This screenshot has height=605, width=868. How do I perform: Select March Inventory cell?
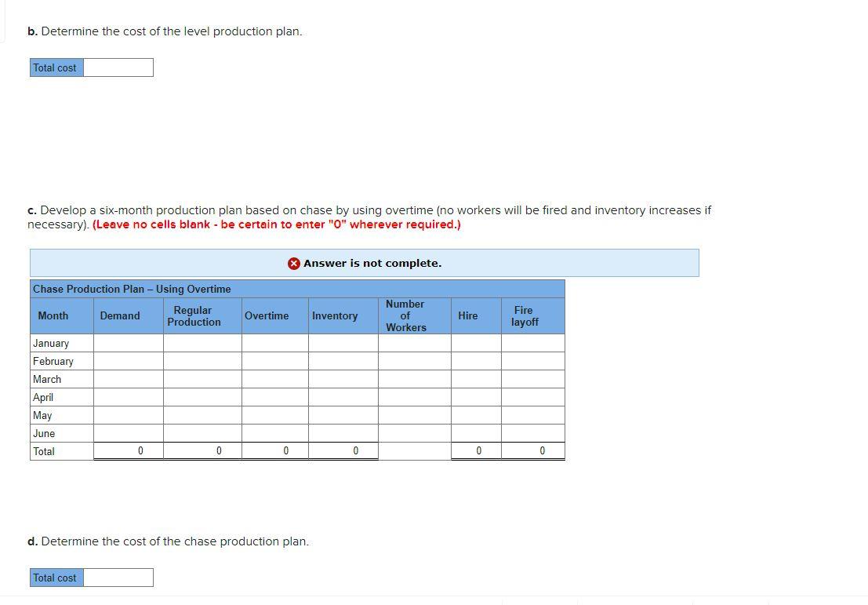343,379
